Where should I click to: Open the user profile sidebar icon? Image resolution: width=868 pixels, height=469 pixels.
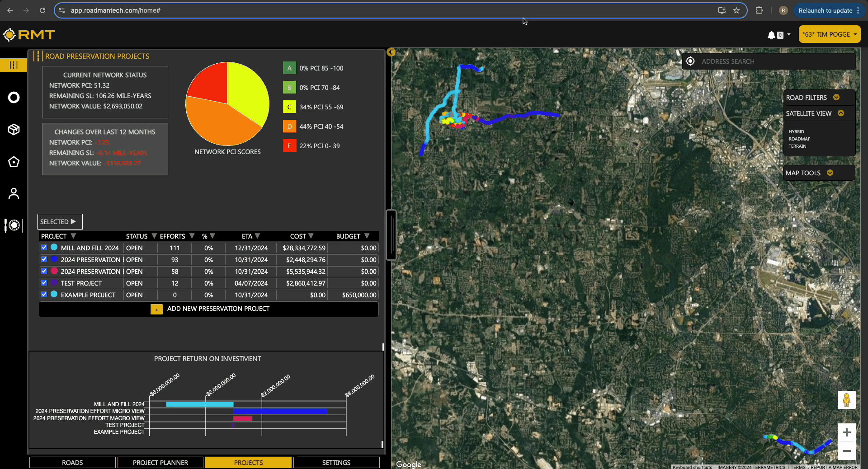coord(14,193)
